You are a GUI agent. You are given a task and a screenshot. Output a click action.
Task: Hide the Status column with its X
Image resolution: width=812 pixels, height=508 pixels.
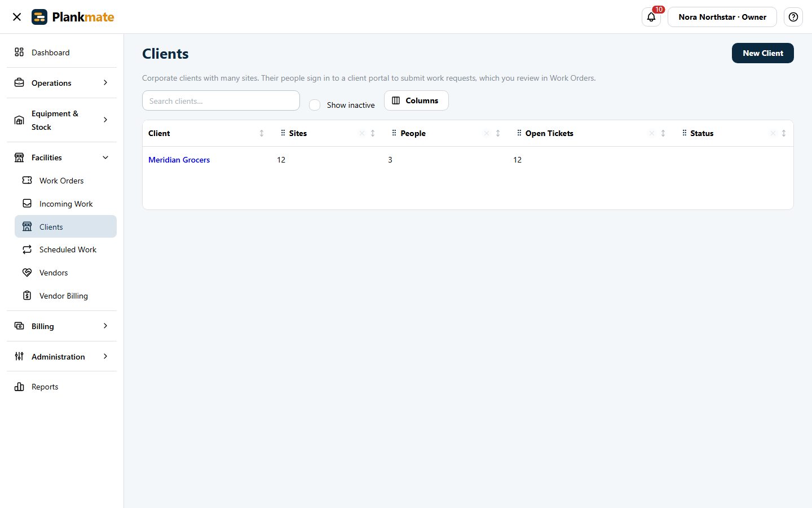coord(773,133)
